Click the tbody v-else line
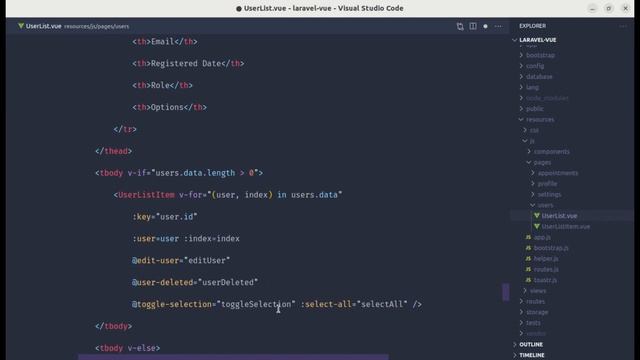The width and height of the screenshot is (640, 360). (x=127, y=348)
